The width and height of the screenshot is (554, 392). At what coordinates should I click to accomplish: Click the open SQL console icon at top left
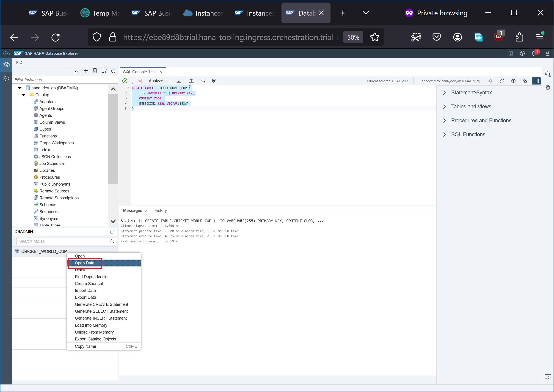pyautogui.click(x=19, y=63)
